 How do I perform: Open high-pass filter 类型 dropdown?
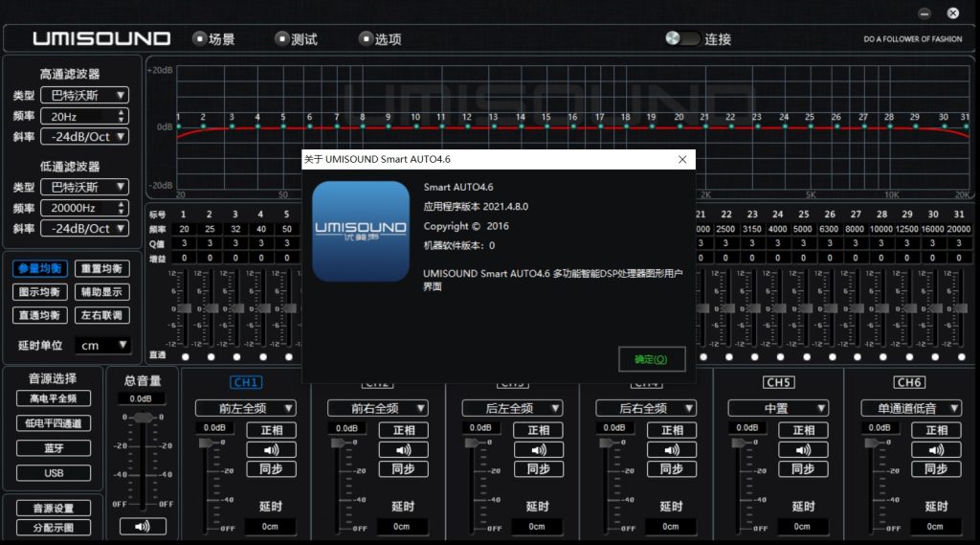tap(85, 95)
